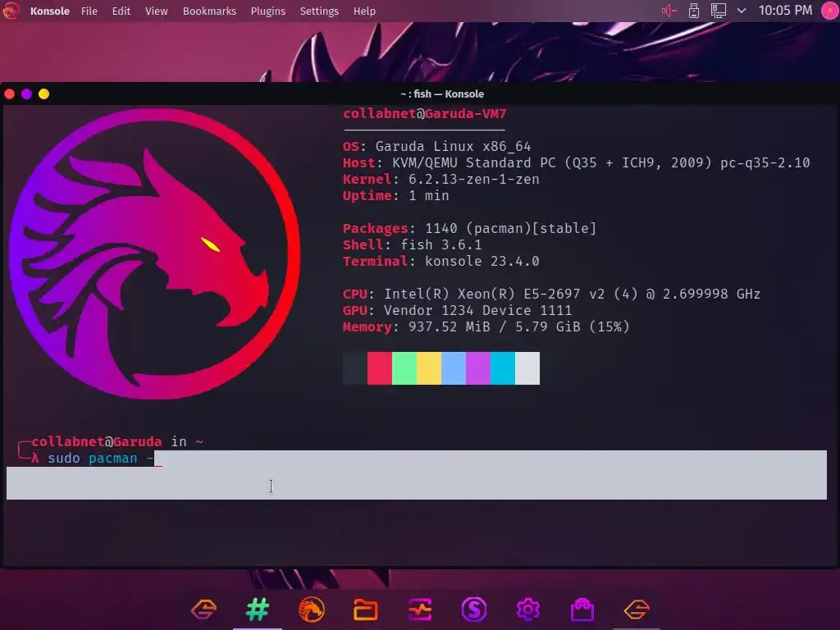Click the red neofetch color block
The height and width of the screenshot is (630, 840).
point(379,368)
